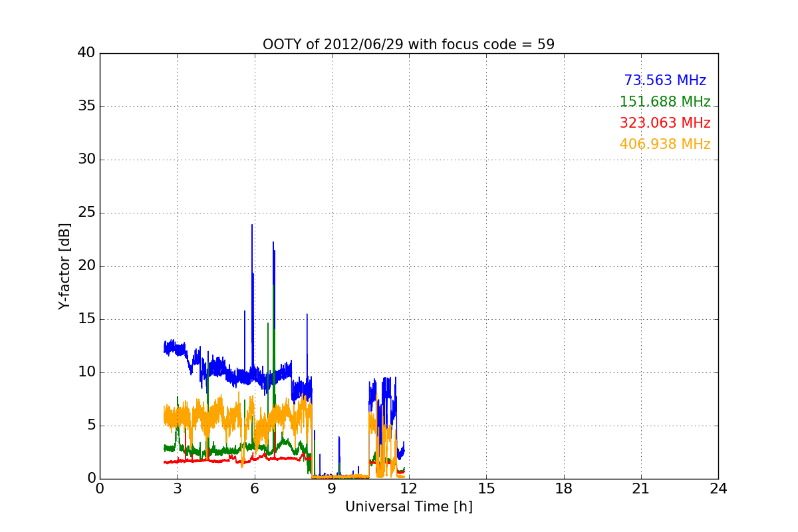This screenshot has width=798, height=532.
Task: Click the green spike peak near 18 dB
Action: click(273, 287)
